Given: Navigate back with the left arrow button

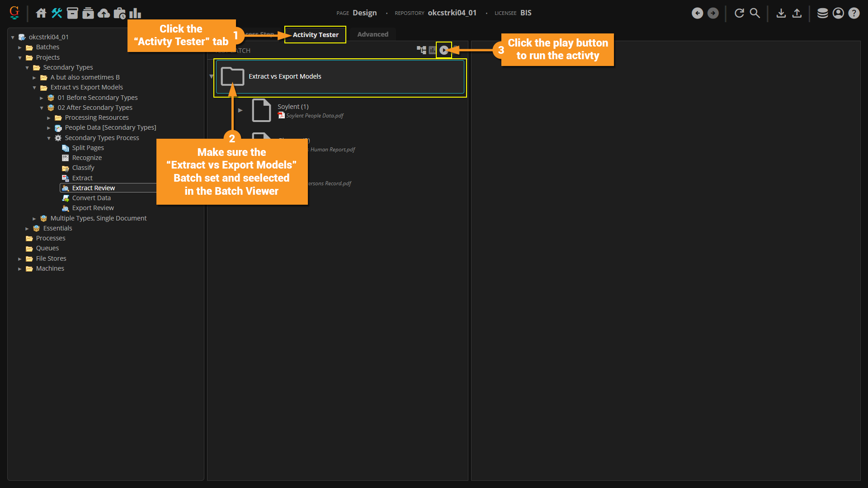Looking at the screenshot, I should [697, 13].
